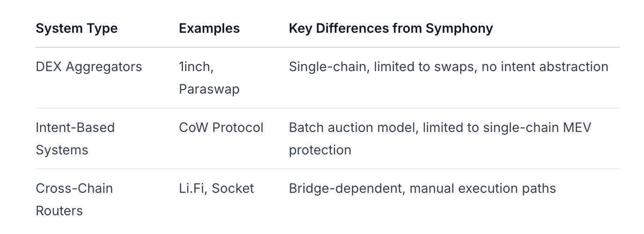Click the System Type column header

point(76,29)
